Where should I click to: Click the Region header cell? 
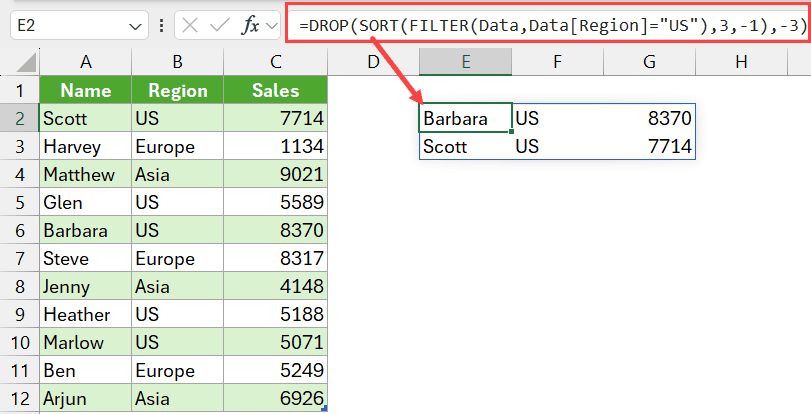[x=177, y=91]
